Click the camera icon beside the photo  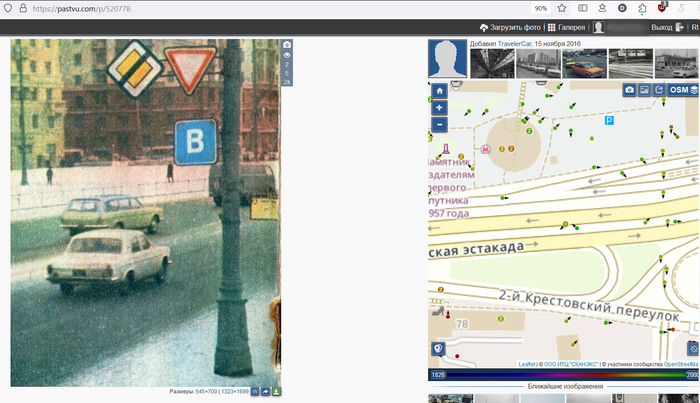[287, 45]
